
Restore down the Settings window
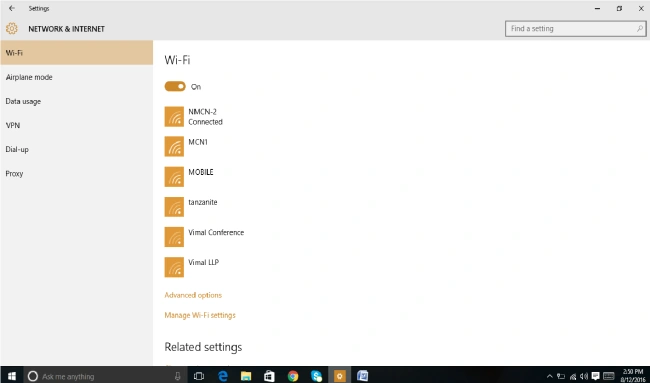point(619,8)
